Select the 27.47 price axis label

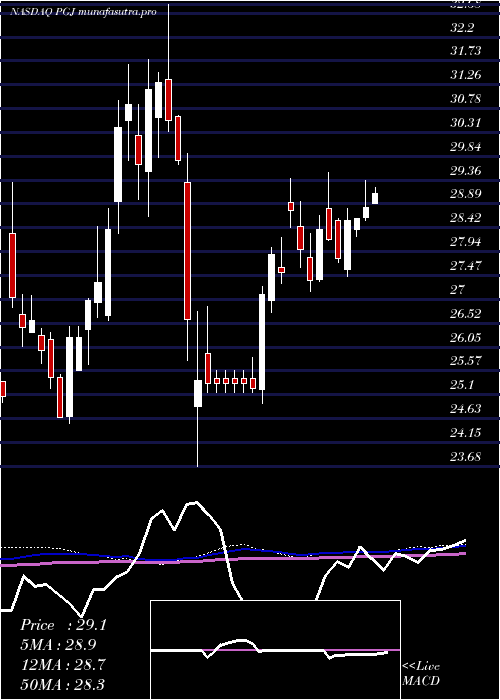(x=466, y=266)
